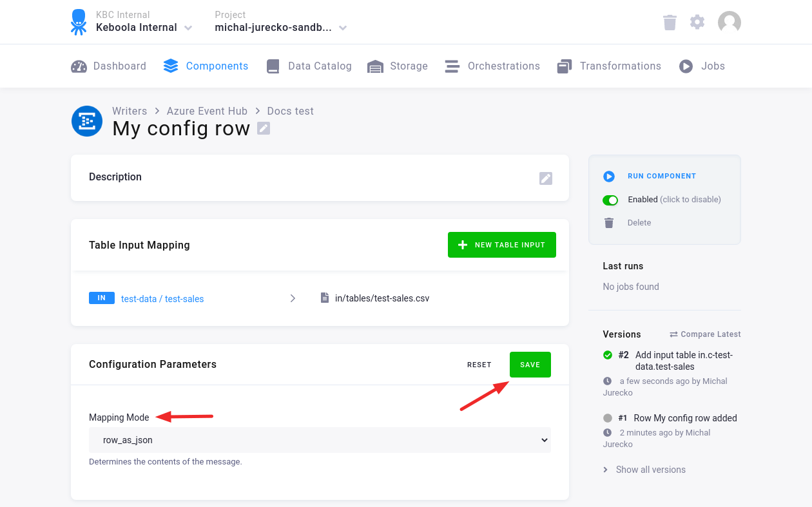The image size is (812, 507).
Task: Edit config row name with pencil icon
Action: [x=264, y=128]
